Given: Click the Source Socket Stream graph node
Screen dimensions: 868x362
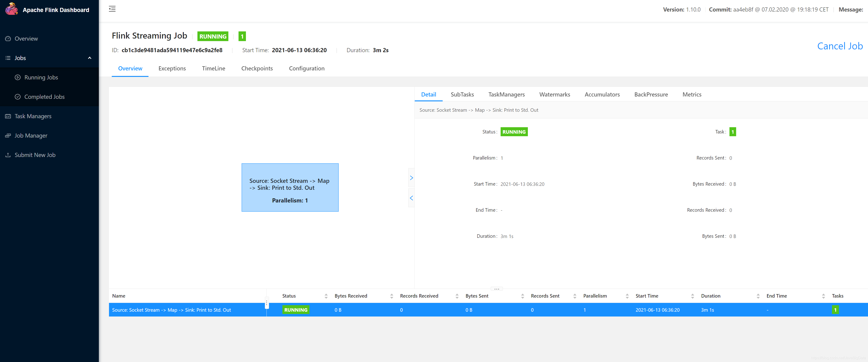Looking at the screenshot, I should coord(290,187).
